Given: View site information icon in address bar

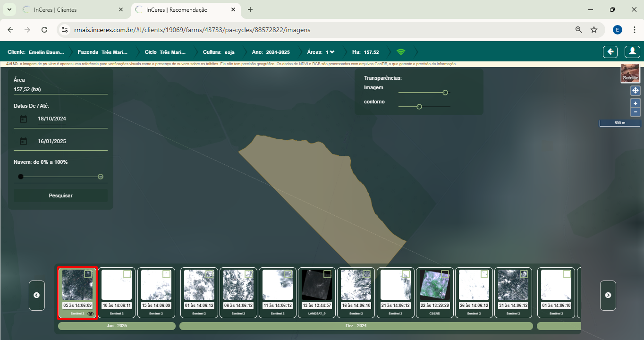Looking at the screenshot, I should (65, 30).
